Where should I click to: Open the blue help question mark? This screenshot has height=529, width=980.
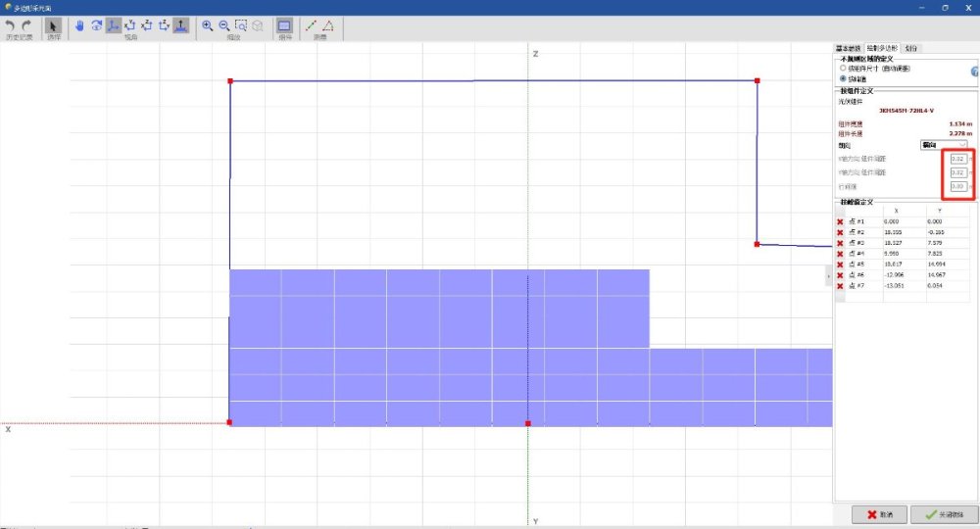point(974,72)
